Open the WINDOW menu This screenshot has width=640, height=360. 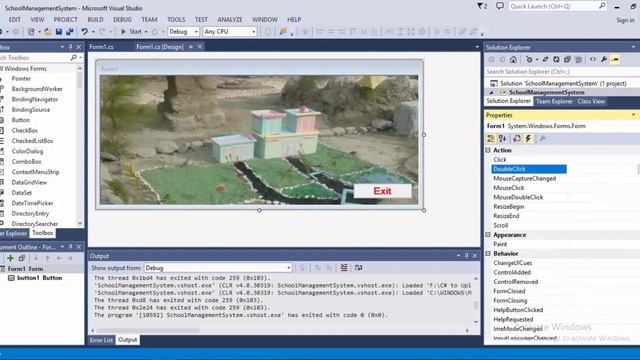[x=265, y=20]
